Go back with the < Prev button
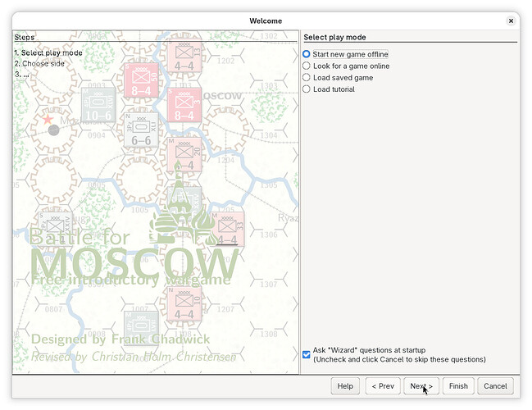Viewport: 532px width, 410px height. pyautogui.click(x=382, y=386)
